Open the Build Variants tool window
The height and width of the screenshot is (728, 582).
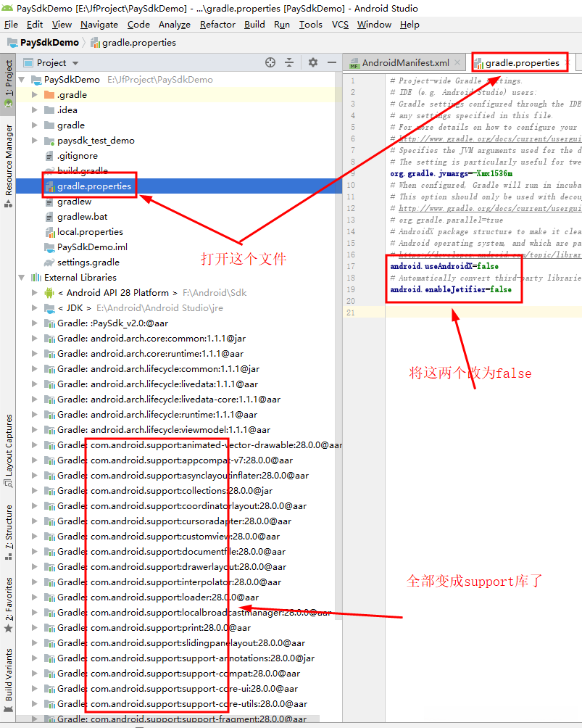[9, 680]
